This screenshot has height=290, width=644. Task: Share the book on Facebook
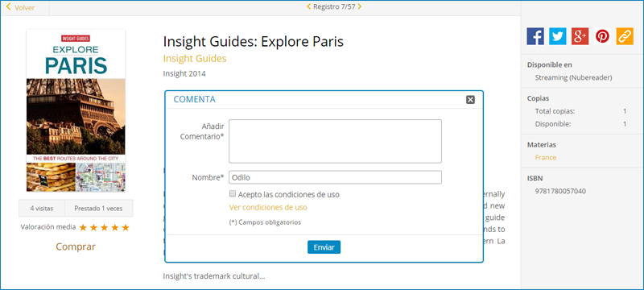pos(535,36)
